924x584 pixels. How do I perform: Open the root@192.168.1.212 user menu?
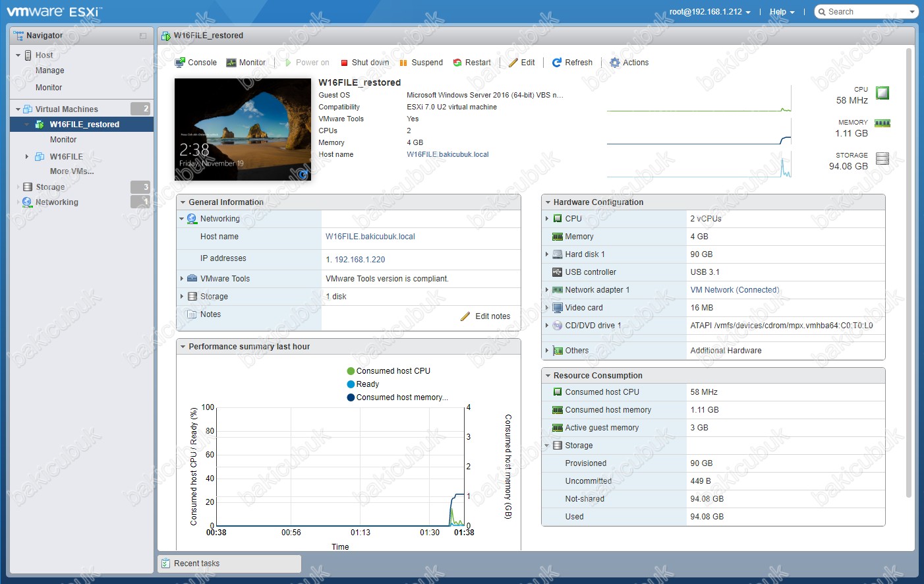pos(710,12)
